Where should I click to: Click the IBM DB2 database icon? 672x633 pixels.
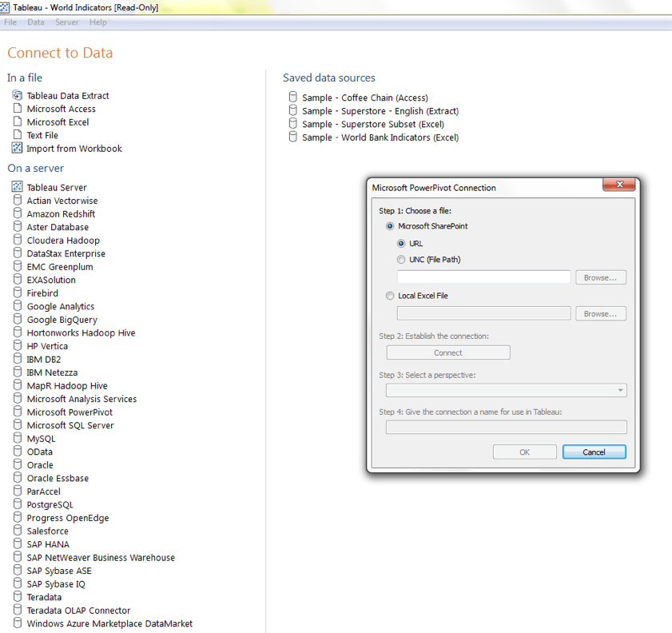tap(18, 358)
